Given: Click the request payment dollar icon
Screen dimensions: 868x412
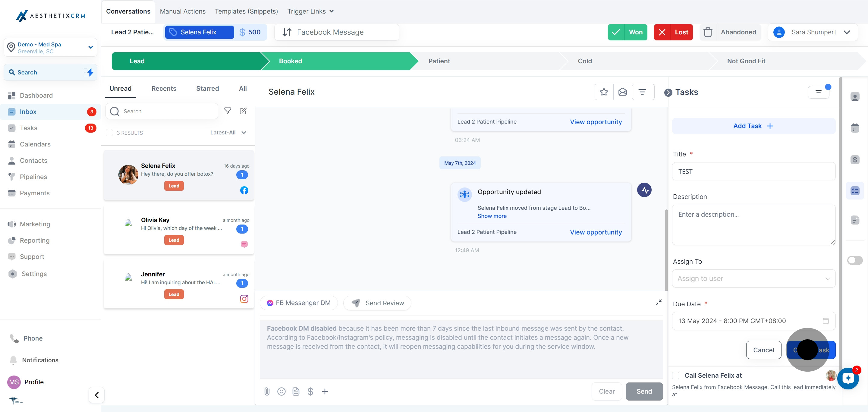Looking at the screenshot, I should [310, 392].
